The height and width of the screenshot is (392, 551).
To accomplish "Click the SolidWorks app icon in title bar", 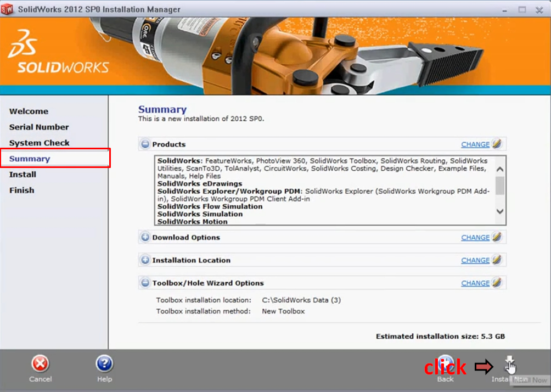I will click(x=7, y=9).
